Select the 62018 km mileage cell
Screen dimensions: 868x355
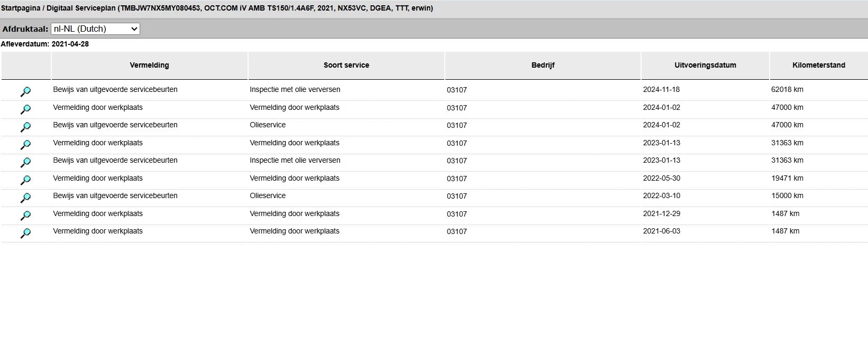click(x=787, y=89)
